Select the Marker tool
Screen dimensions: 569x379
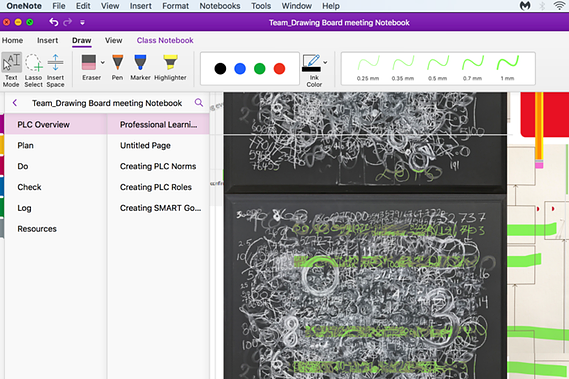(x=140, y=67)
